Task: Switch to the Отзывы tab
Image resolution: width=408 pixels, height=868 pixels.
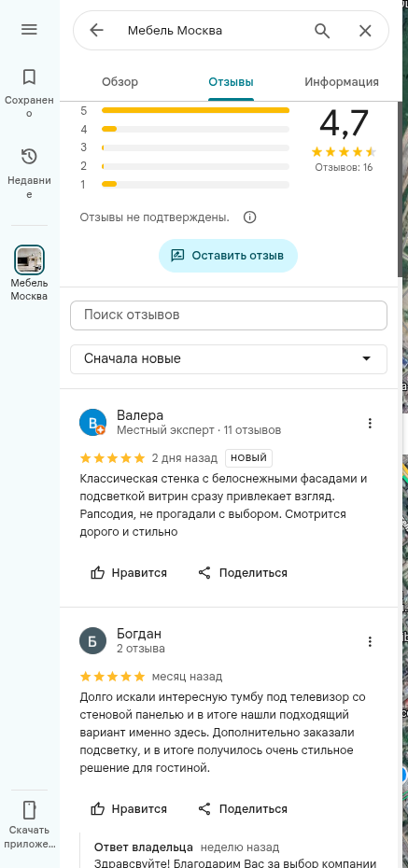Action: pos(231,82)
